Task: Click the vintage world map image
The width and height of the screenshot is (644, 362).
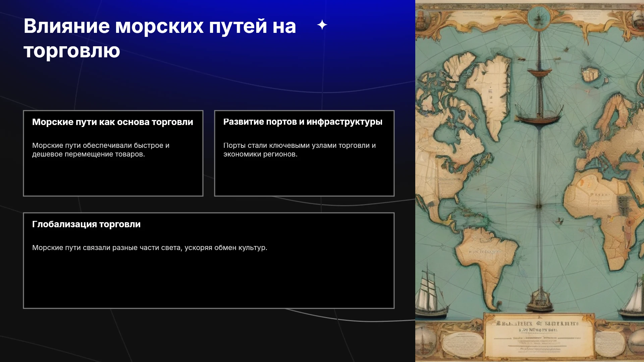Action: [530, 181]
